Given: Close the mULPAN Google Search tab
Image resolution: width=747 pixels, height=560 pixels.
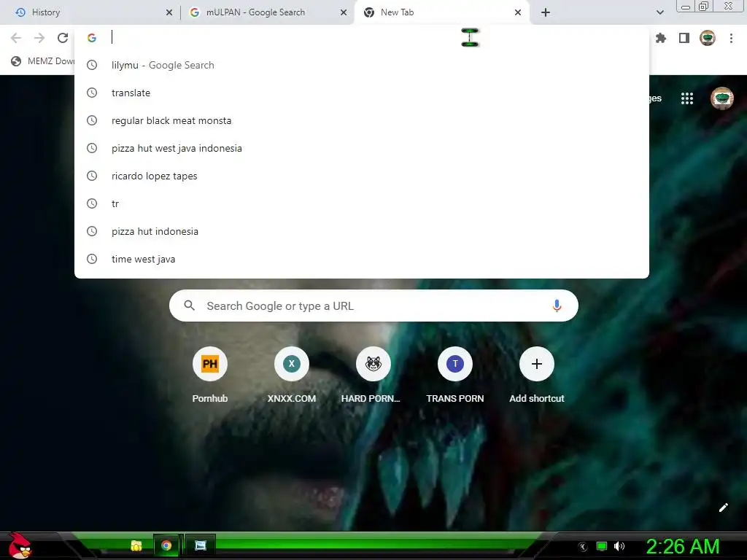Looking at the screenshot, I should (344, 12).
